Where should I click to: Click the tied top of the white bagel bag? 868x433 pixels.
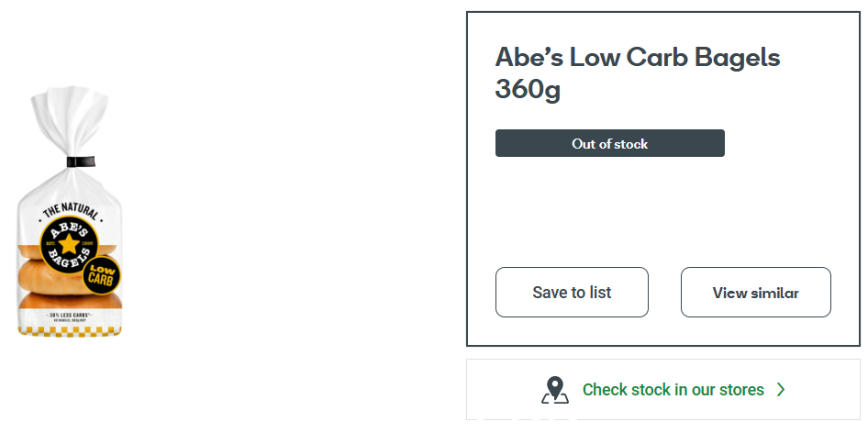(70, 121)
